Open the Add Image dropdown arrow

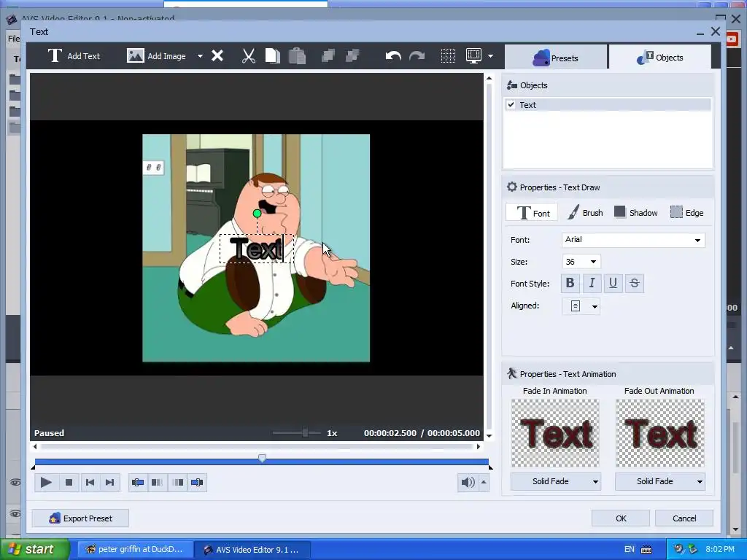200,56
